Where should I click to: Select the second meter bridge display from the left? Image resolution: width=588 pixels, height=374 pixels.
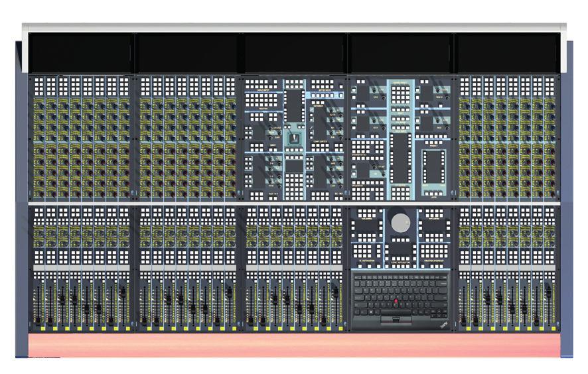(x=187, y=52)
